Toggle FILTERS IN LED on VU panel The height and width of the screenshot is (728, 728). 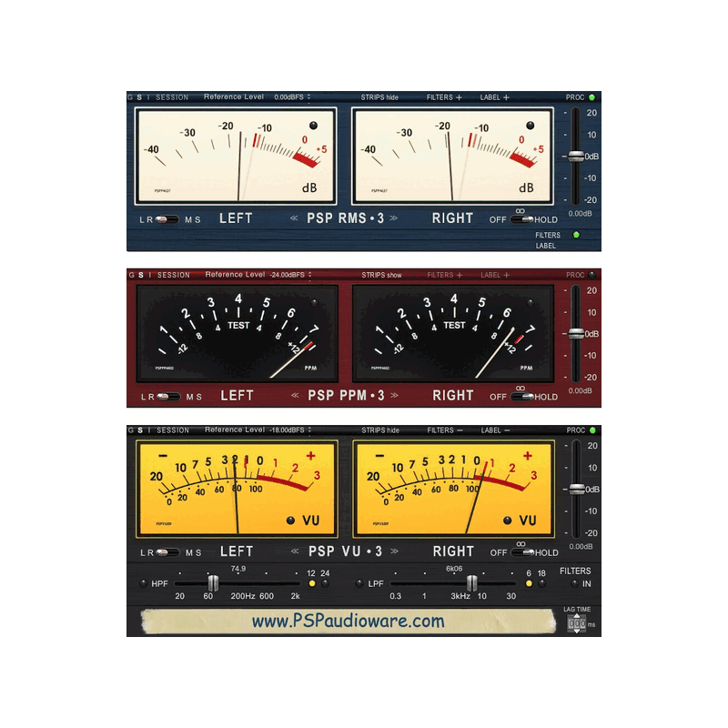click(x=574, y=583)
